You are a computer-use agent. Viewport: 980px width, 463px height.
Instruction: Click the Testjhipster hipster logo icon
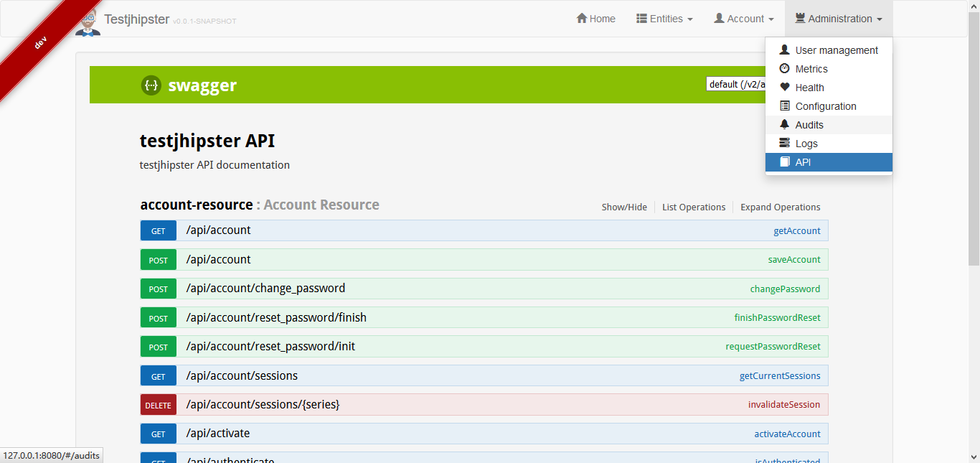pos(88,22)
